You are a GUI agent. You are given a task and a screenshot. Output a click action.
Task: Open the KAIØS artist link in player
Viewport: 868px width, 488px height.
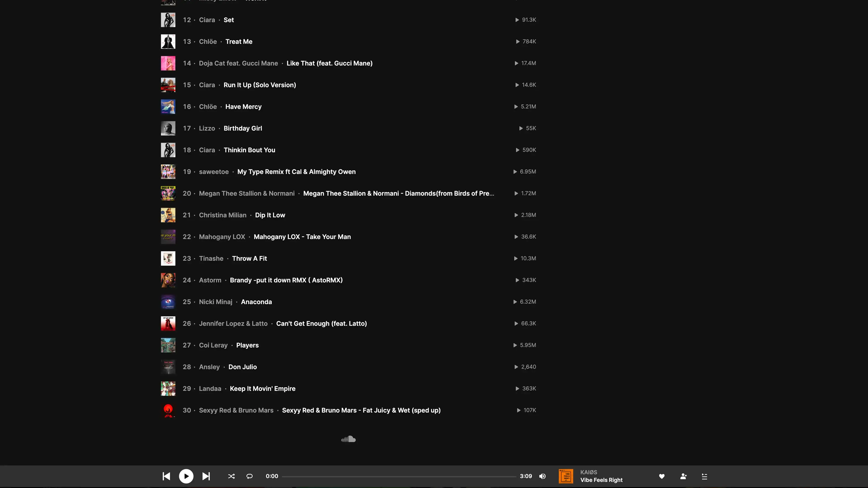(x=588, y=472)
